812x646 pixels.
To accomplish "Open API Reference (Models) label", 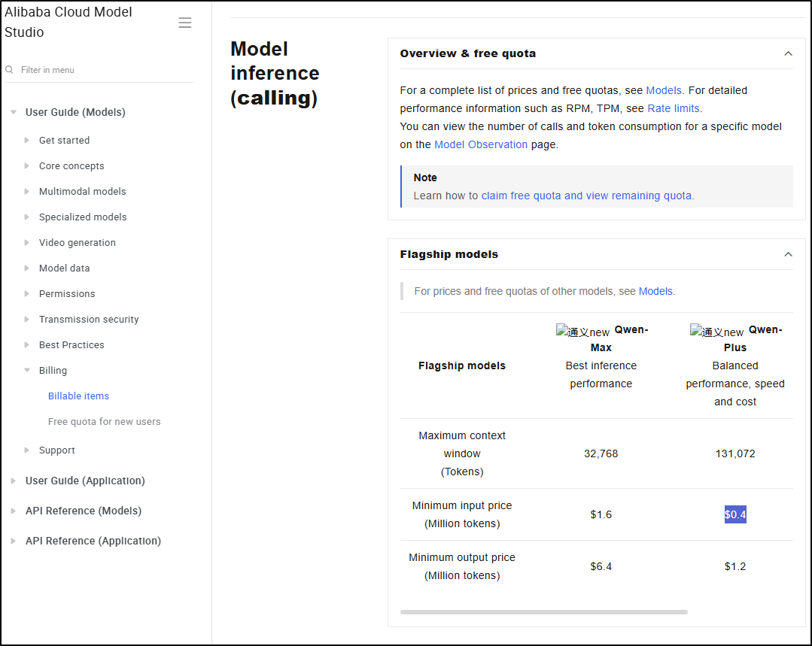I will (x=84, y=511).
